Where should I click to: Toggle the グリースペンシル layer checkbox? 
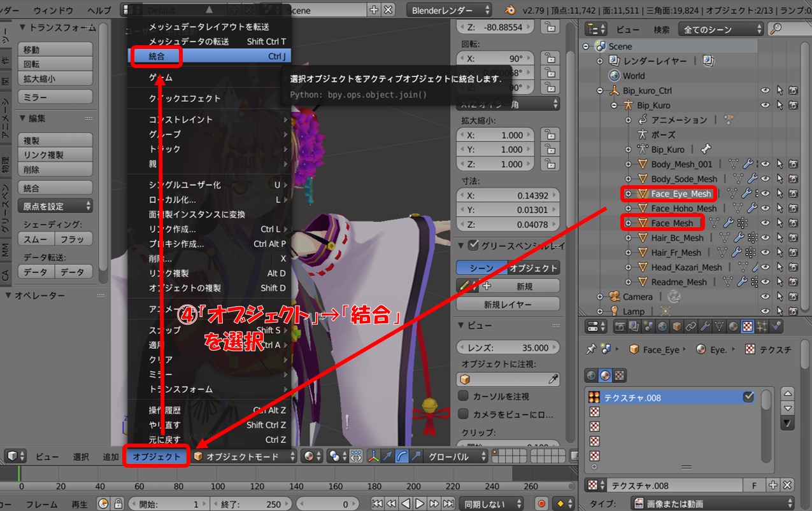tap(473, 245)
